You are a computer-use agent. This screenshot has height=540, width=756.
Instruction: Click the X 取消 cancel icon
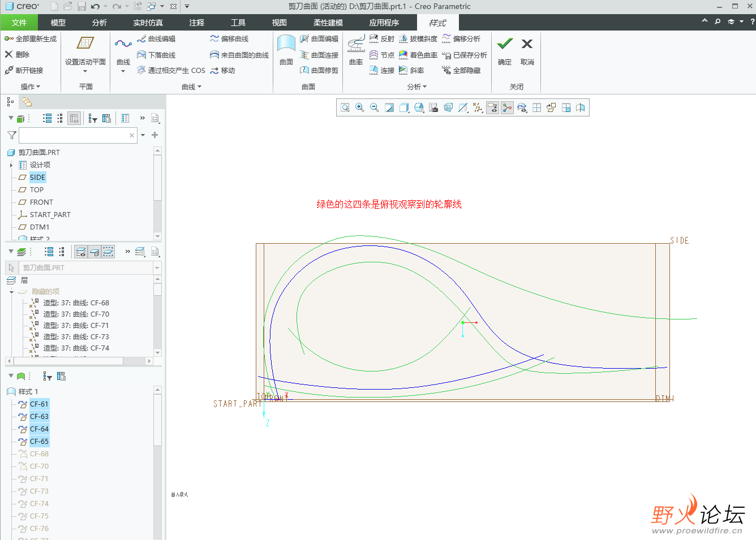527,44
